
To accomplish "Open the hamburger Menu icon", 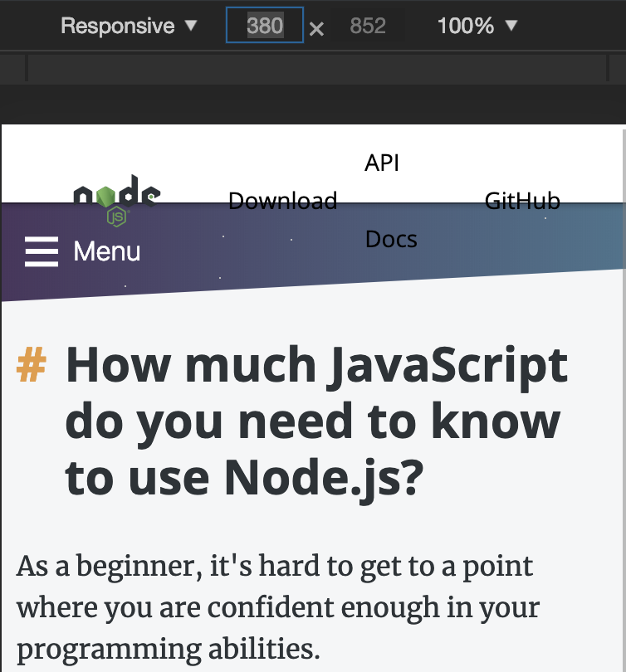I will pos(42,251).
